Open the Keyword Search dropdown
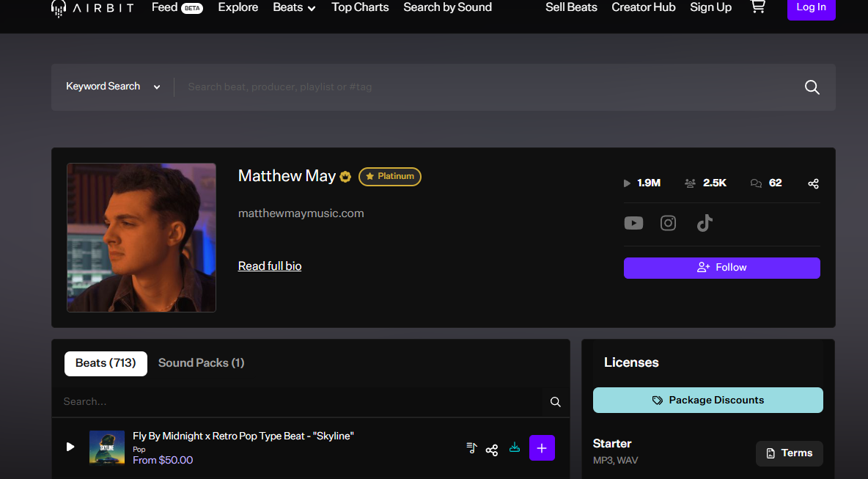This screenshot has width=868, height=479. 113,87
